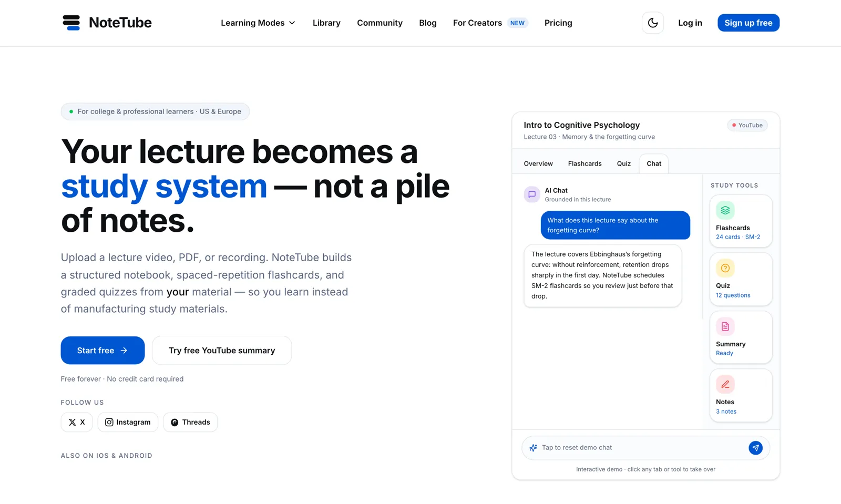Open NoteTube's X profile
This screenshot has height=504, width=841.
click(77, 422)
